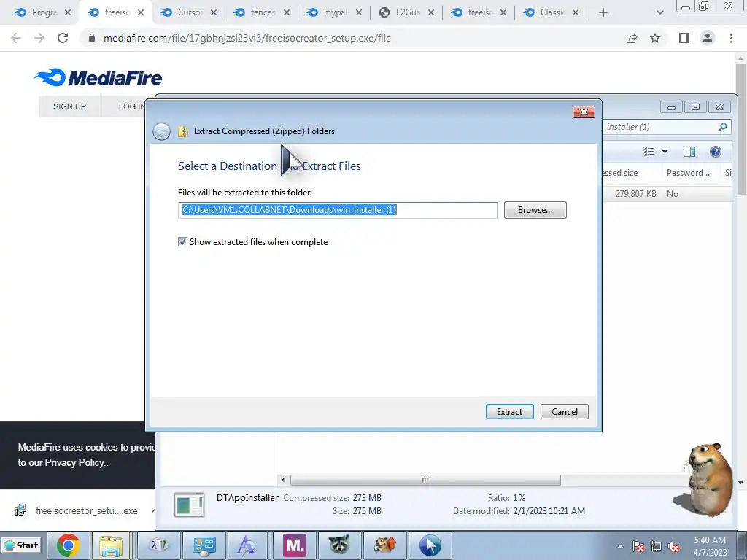Open Windows Explorer from the taskbar
Viewport: 747px width, 560px height.
[111, 545]
